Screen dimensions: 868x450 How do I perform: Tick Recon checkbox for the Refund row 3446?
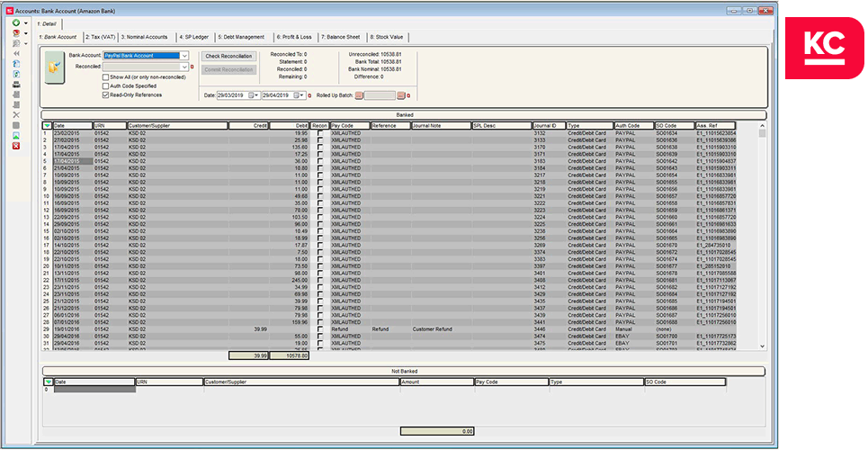tap(320, 329)
